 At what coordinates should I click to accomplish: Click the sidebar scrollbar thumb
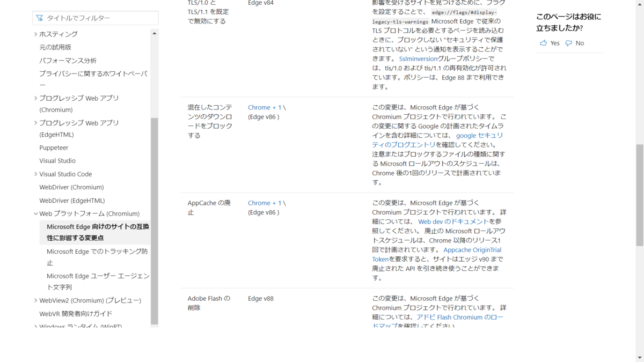pos(155,221)
